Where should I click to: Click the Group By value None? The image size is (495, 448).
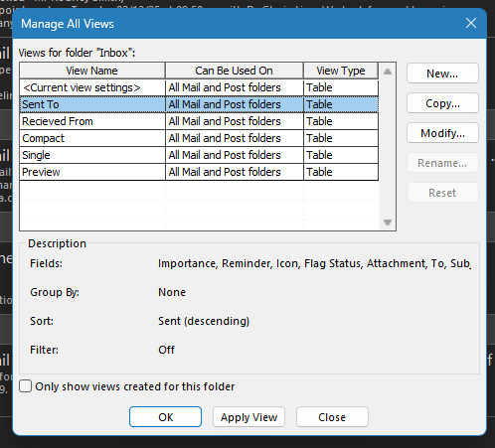pos(172,292)
